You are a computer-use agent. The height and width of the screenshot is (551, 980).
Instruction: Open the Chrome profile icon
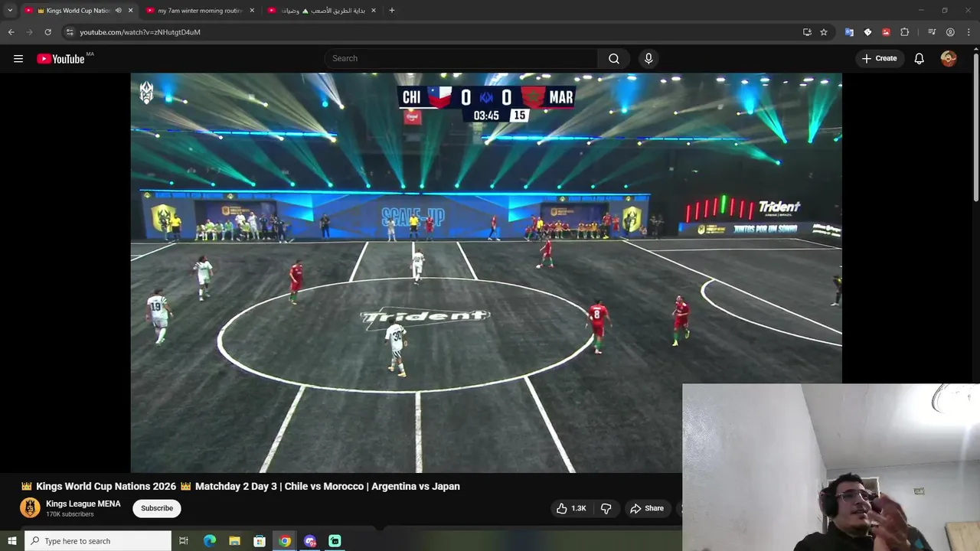(x=950, y=32)
